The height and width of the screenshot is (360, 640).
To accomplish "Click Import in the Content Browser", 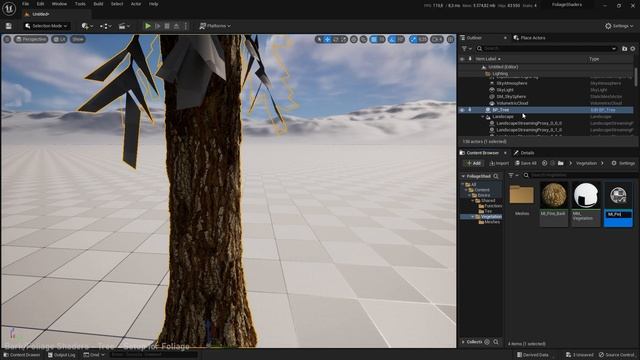I will [499, 163].
